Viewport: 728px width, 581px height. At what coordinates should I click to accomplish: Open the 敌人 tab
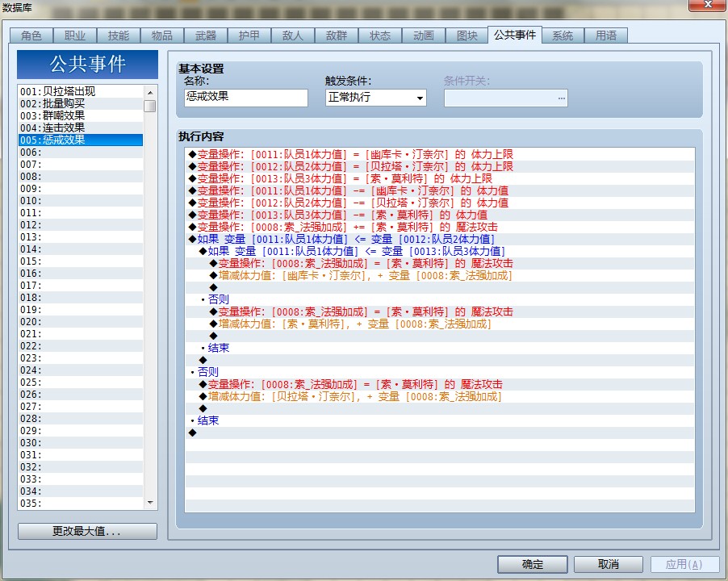point(292,36)
